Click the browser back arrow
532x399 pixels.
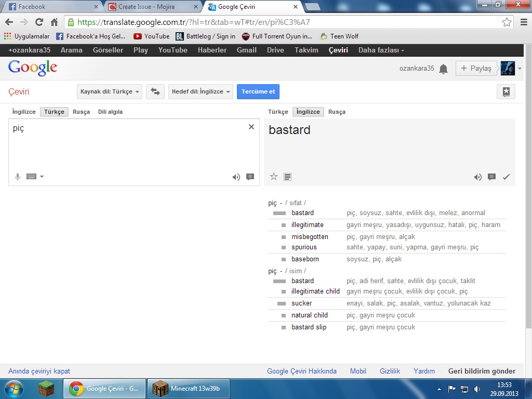pos(9,22)
